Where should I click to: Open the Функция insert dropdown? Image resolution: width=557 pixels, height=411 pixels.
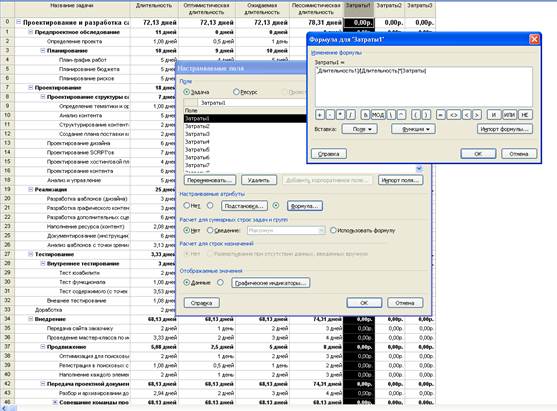point(413,129)
